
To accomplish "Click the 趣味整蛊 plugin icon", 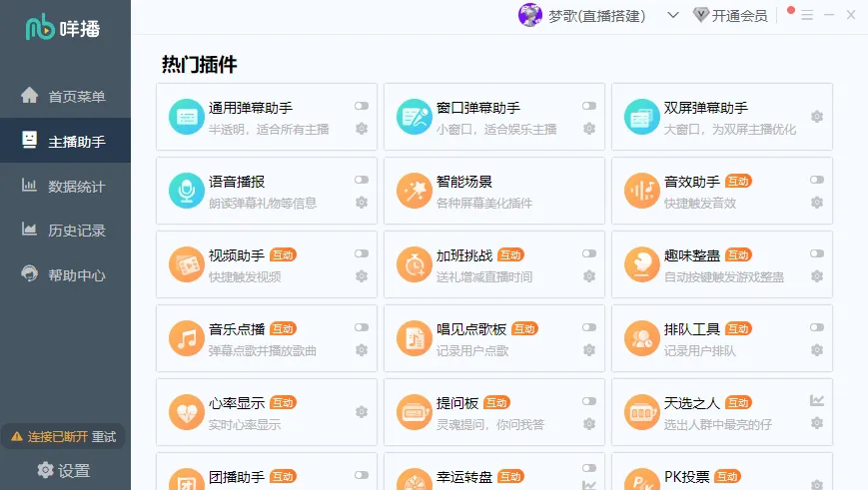I will (x=641, y=264).
